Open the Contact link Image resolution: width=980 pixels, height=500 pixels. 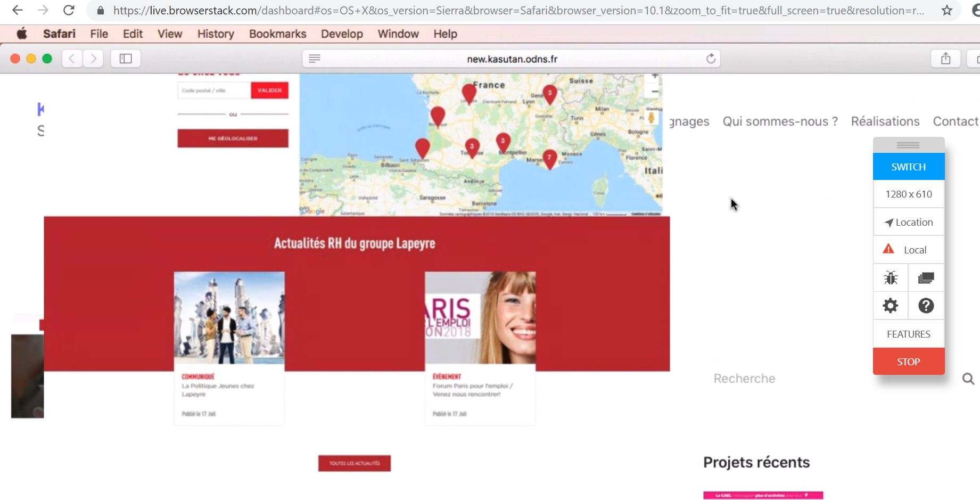956,121
